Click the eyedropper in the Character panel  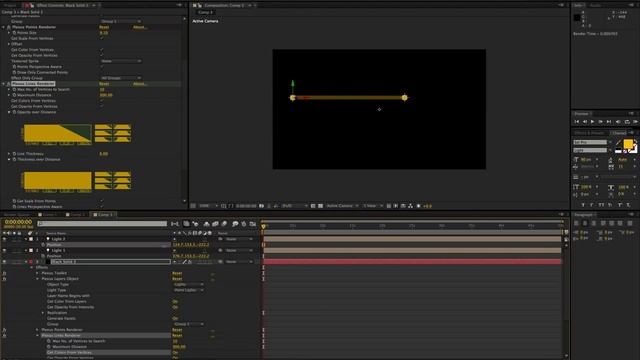(618, 142)
